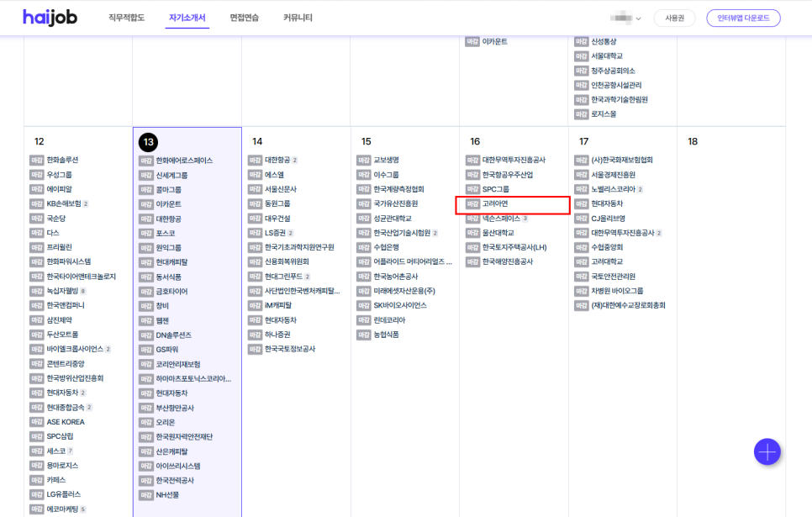Select date 13 on the calendar
Screen dimensions: 812x517
pyautogui.click(x=148, y=142)
